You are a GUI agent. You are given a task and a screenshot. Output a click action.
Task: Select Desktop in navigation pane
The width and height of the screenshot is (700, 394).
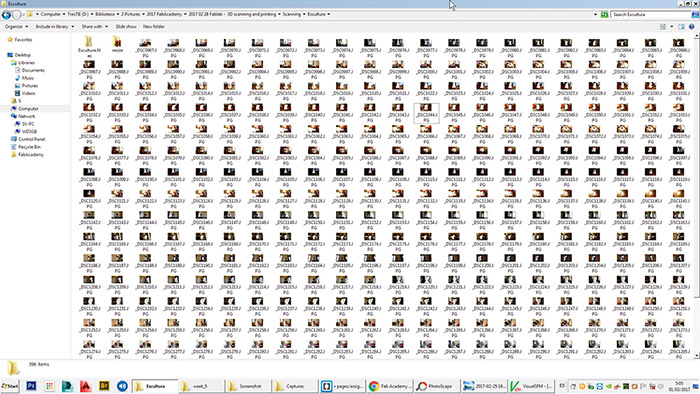pos(22,55)
